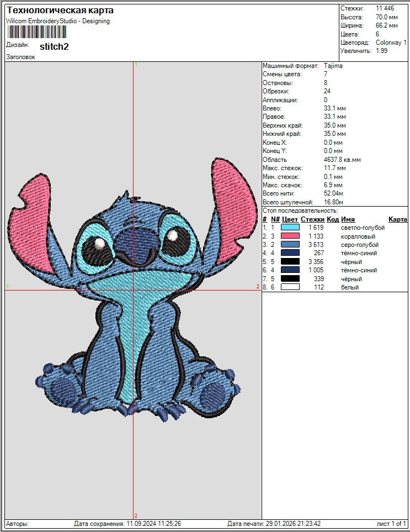Click the red marker 2 at bottom of canvas
This screenshot has height=532, width=410.
click(136, 515)
